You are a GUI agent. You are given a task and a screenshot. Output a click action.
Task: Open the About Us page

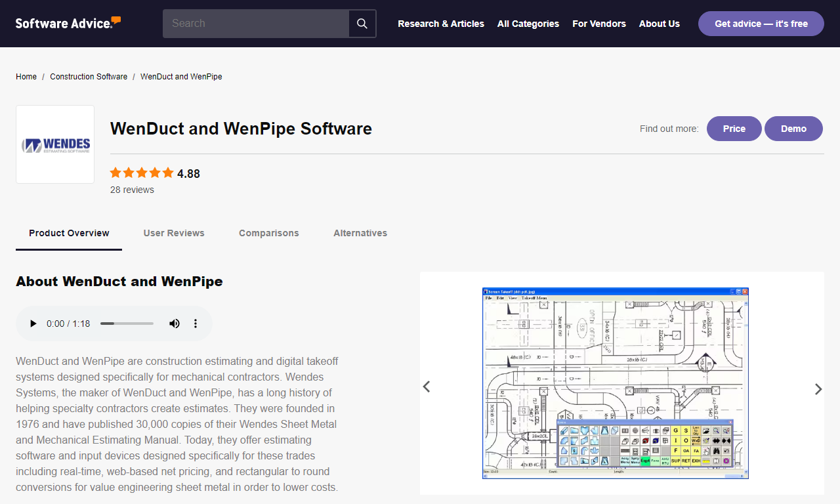pyautogui.click(x=660, y=24)
